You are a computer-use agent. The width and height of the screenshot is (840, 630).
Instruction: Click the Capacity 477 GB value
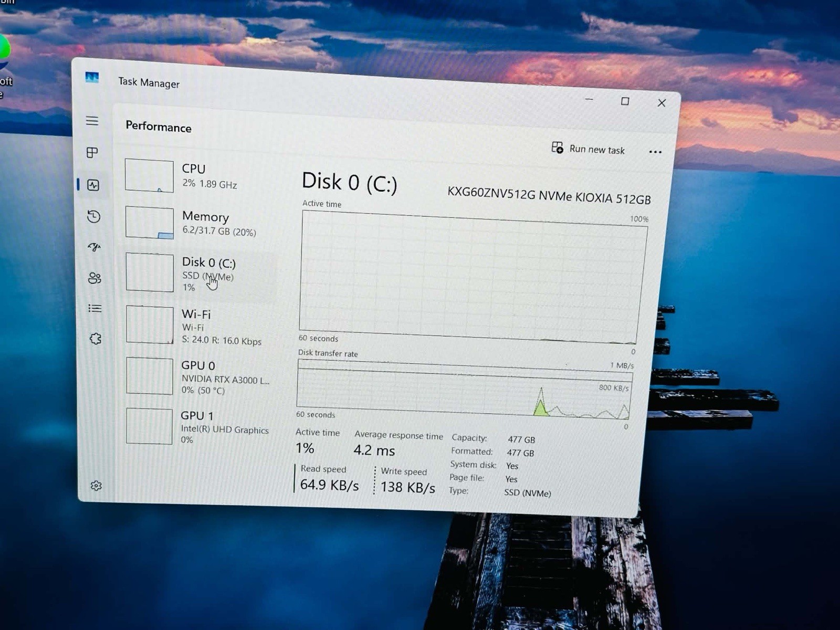521,440
